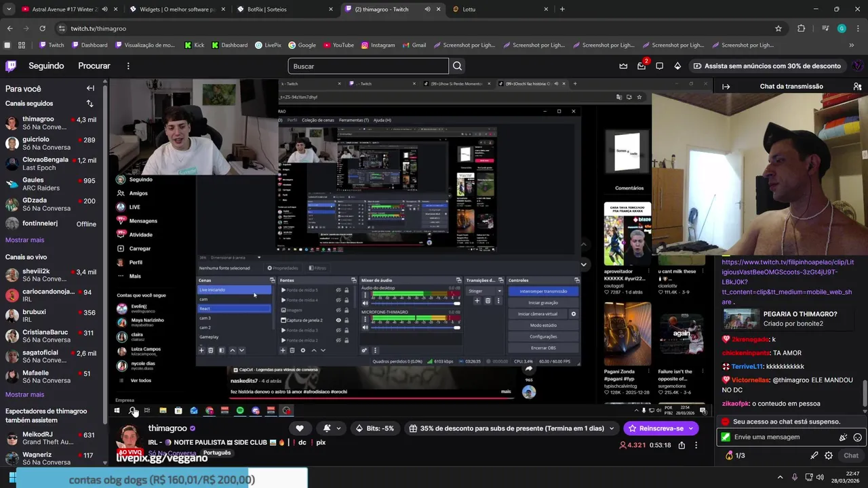868x488 pixels.
Task: Open stream options vertical dots
Action: pos(696,445)
